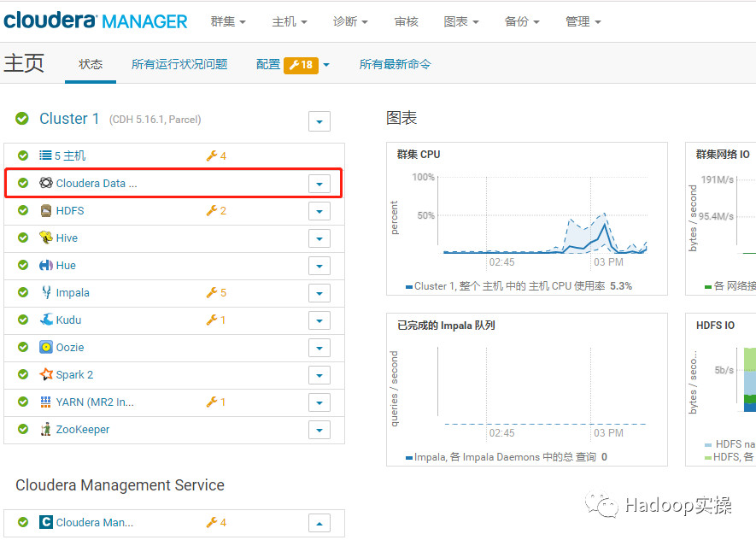Open the HDFS actions dropdown
Screen dimensions: 756x540
(319, 210)
